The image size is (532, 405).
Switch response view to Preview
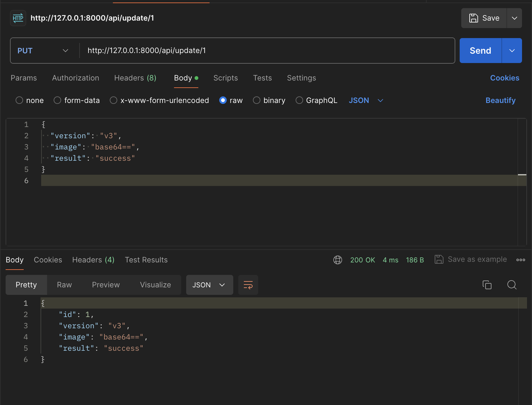pos(106,285)
